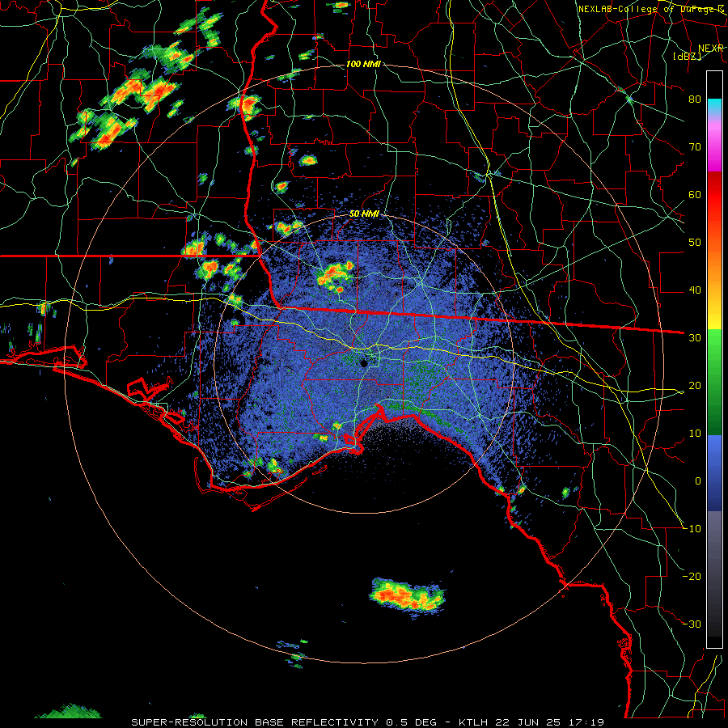The image size is (728, 728).
Task: Click the black radar site dot at map center
Action: pyautogui.click(x=365, y=363)
